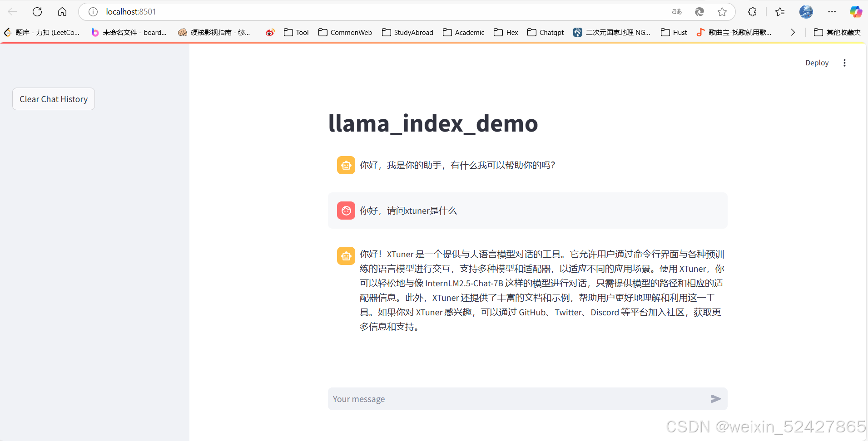The height and width of the screenshot is (441, 868).
Task: Open the 硬核影视指南 bookmark
Action: tap(214, 32)
